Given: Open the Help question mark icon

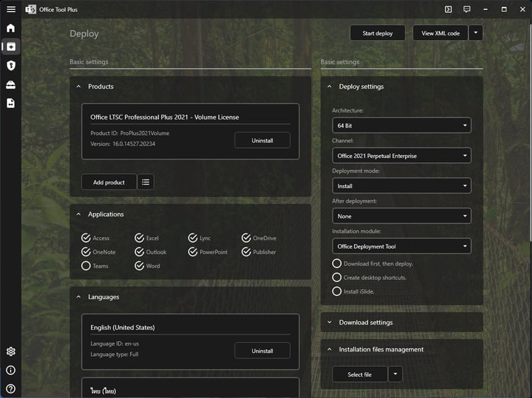Looking at the screenshot, I should (11, 389).
